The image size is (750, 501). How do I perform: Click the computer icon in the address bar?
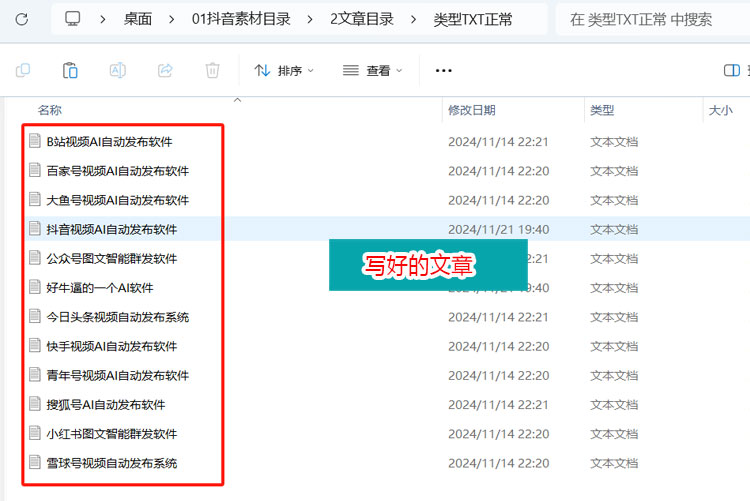point(73,19)
